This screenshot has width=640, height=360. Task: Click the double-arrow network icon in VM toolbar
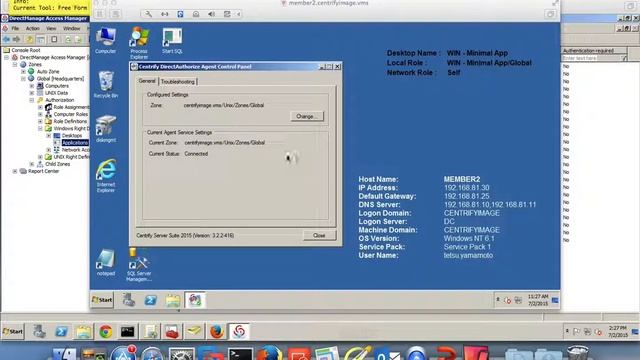tap(164, 14)
